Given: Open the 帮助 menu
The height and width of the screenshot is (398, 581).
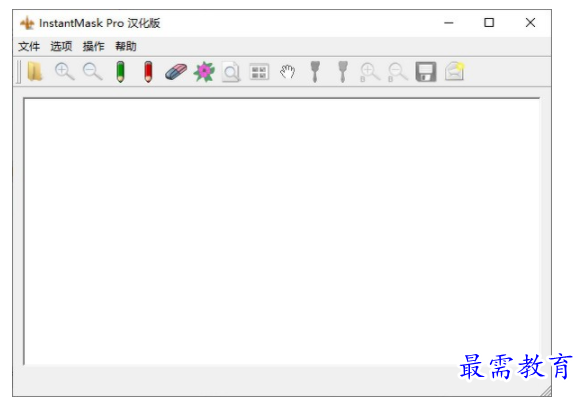Looking at the screenshot, I should [126, 47].
